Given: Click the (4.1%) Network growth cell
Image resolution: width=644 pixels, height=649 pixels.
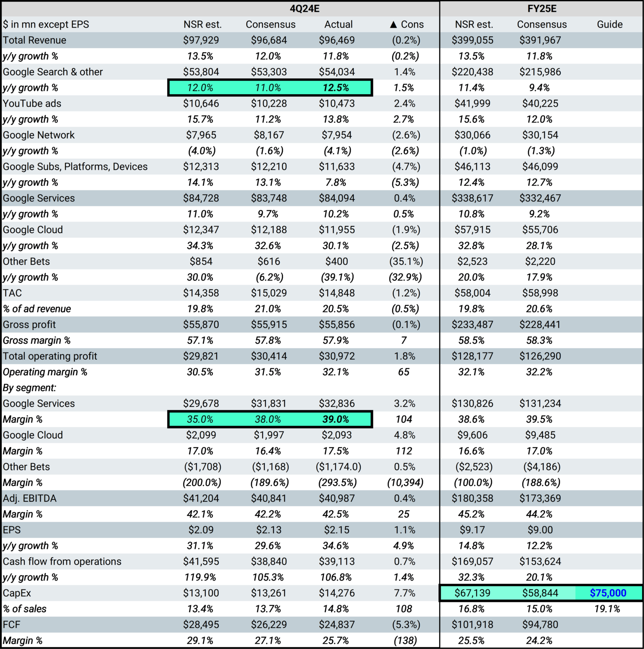Looking at the screenshot, I should tap(337, 151).
